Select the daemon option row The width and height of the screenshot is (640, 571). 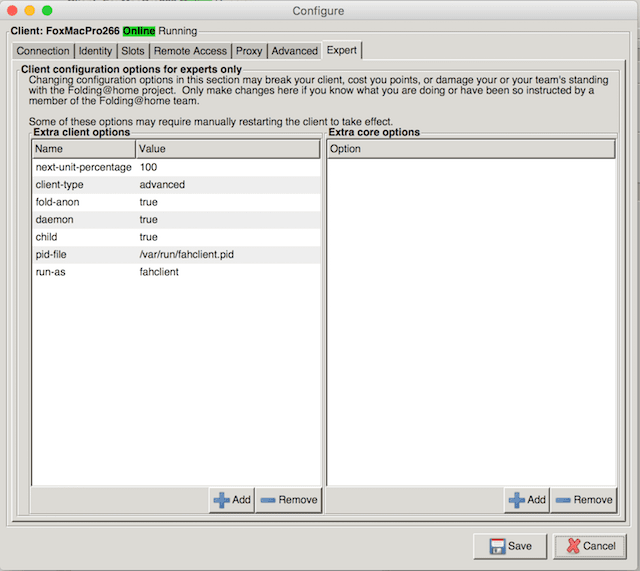pyautogui.click(x=176, y=220)
